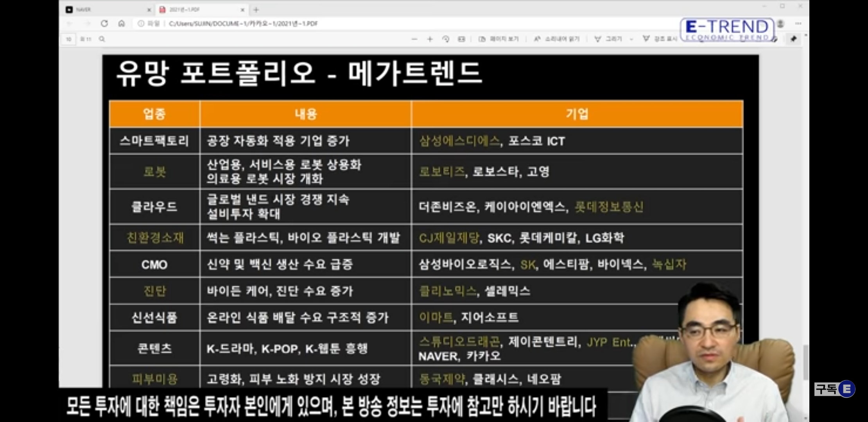Viewport: 868px width, 422px height.
Task: Pin the PDF toolbar
Action: pos(793,39)
